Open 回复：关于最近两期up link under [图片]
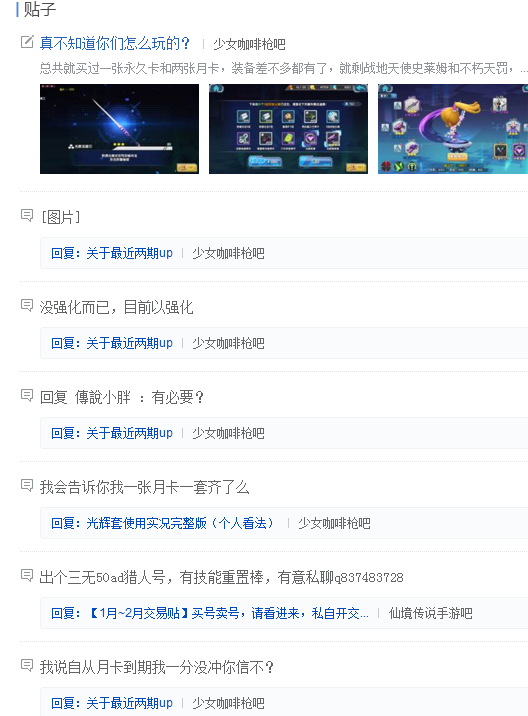This screenshot has height=716, width=528. click(x=112, y=253)
